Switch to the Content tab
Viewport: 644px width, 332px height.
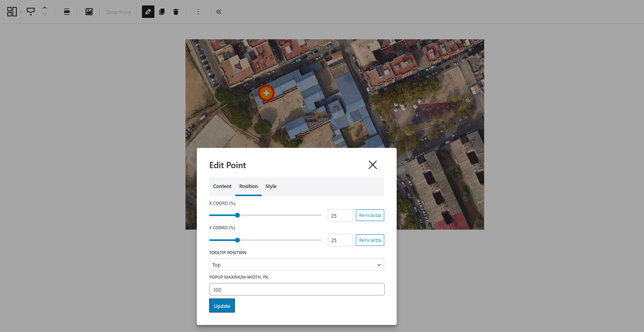coord(222,186)
